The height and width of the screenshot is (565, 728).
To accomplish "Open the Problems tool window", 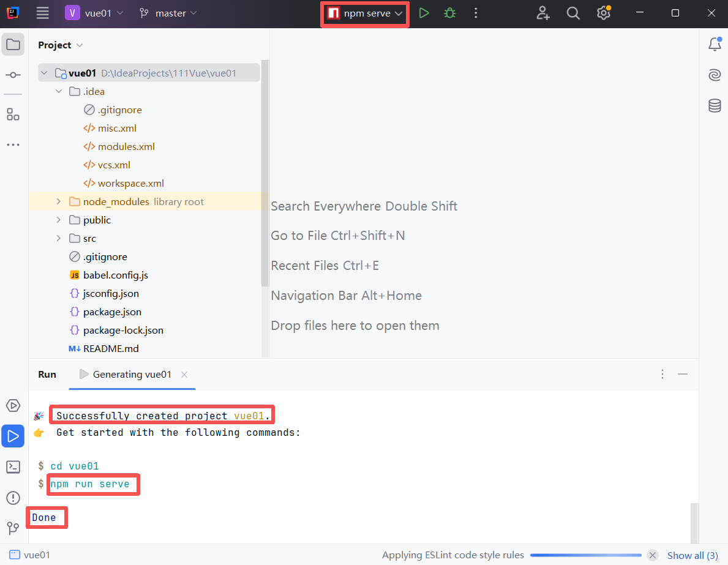I will 13,498.
